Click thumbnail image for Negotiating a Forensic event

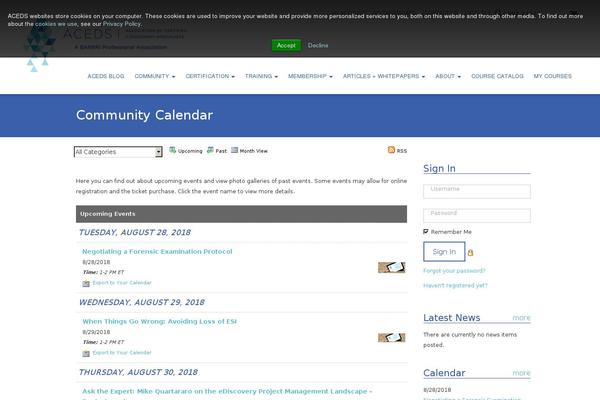point(391,268)
